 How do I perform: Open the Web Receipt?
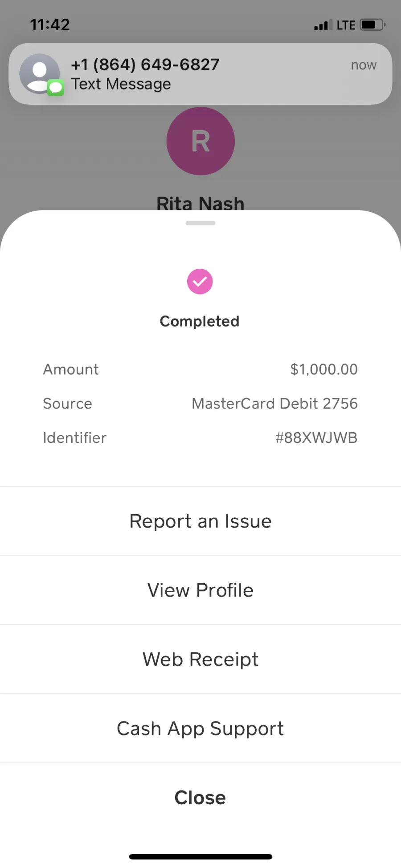200,659
